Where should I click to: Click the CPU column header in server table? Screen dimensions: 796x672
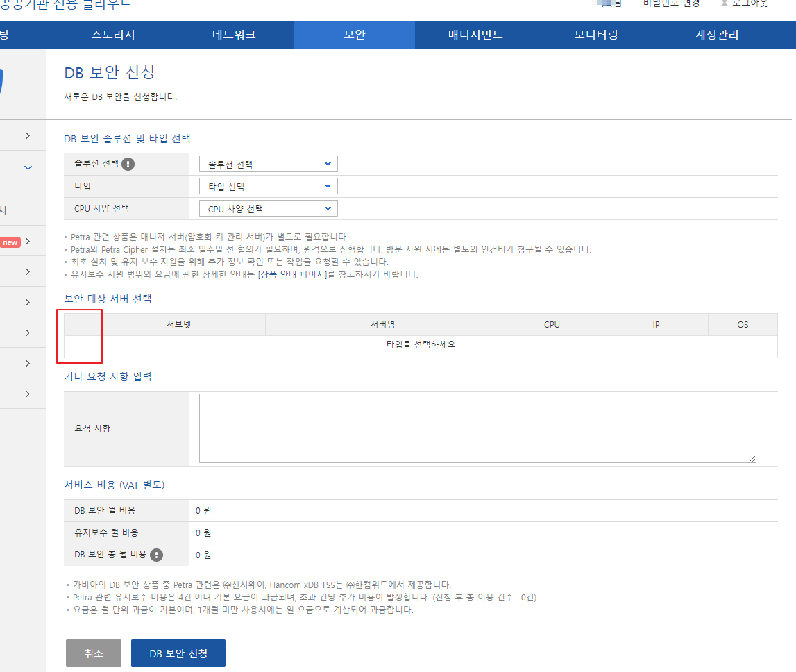[x=552, y=325]
